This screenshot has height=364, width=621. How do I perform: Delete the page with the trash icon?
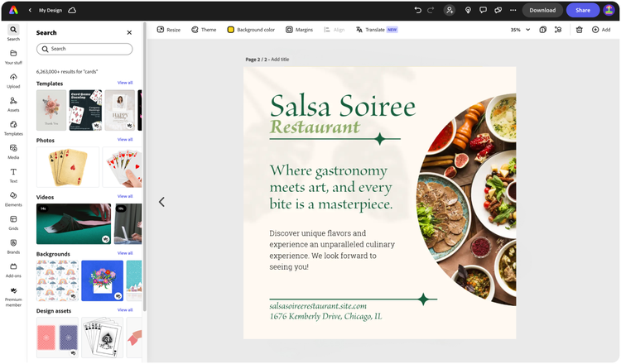[x=579, y=30]
